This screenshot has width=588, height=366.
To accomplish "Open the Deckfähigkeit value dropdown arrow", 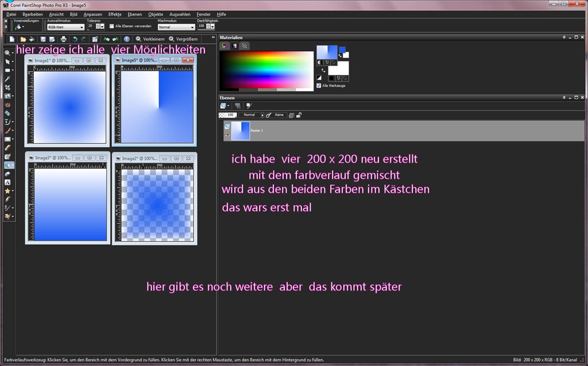I will point(212,26).
